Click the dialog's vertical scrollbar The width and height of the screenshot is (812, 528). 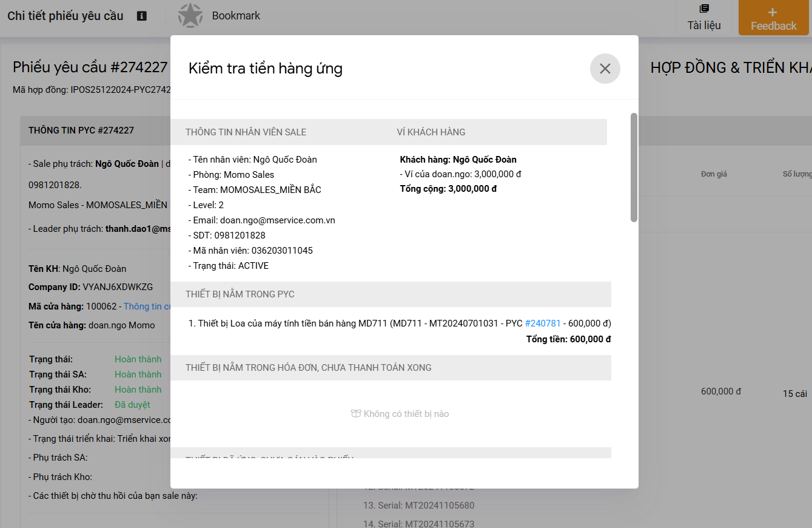634,167
